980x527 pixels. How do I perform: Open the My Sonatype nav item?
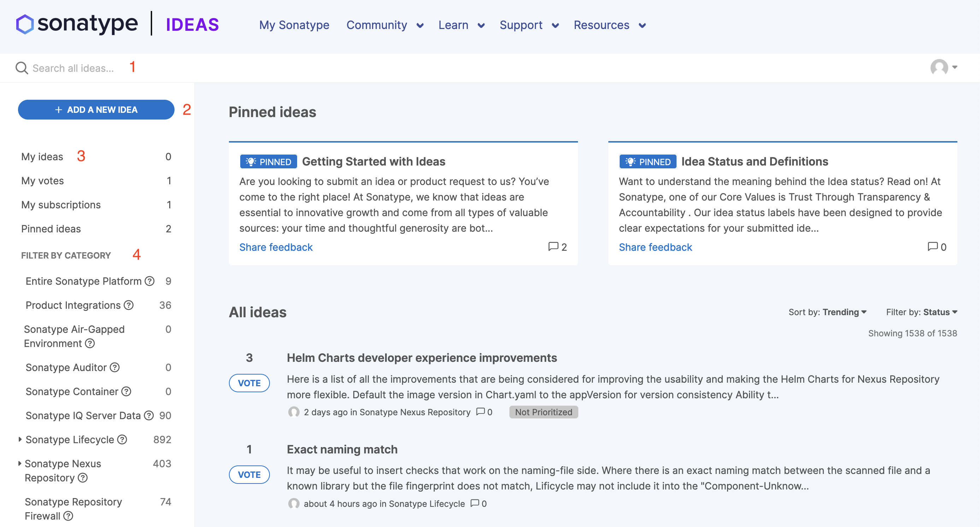click(294, 25)
